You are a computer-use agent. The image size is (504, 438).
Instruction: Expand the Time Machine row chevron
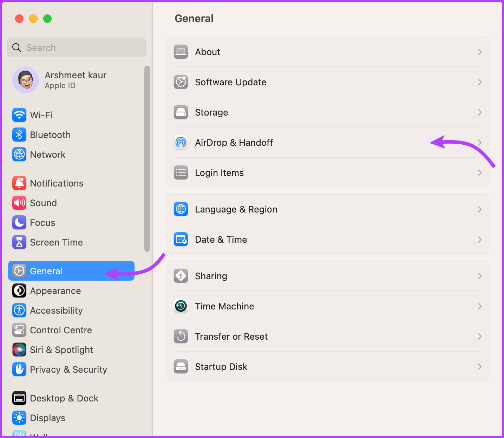(x=480, y=306)
